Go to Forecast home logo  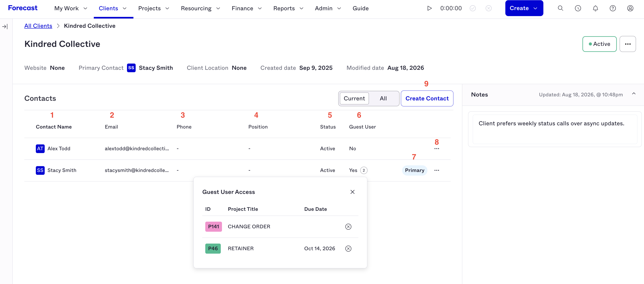pyautogui.click(x=23, y=8)
